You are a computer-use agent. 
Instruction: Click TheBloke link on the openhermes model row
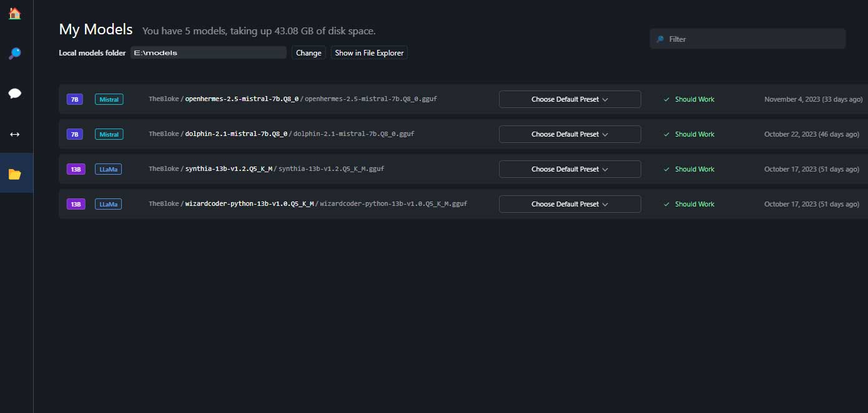(x=163, y=99)
